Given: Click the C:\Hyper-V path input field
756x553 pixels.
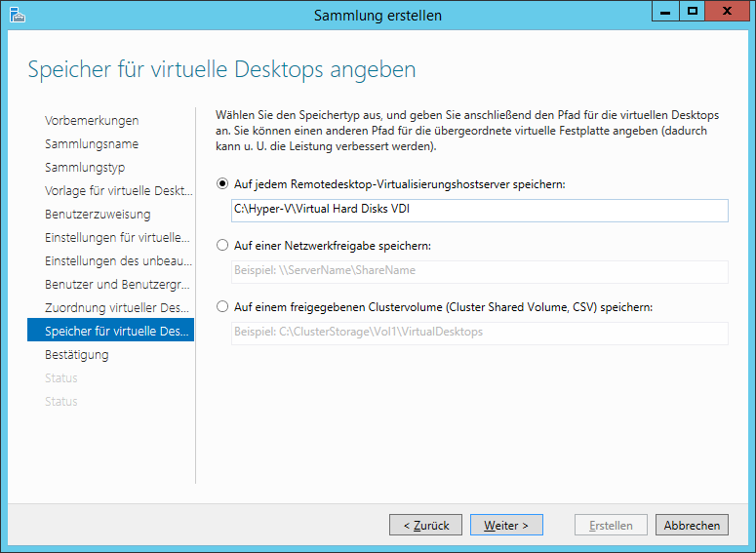Looking at the screenshot, I should (x=480, y=211).
